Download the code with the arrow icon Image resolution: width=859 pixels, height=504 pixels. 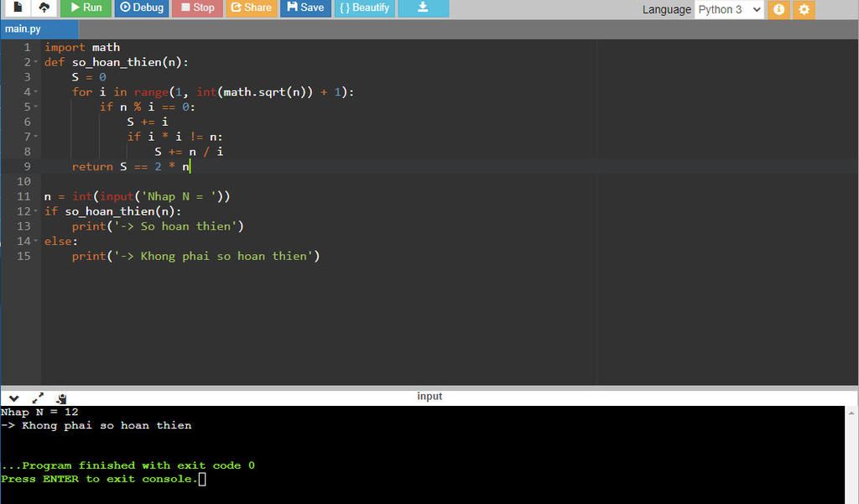423,8
